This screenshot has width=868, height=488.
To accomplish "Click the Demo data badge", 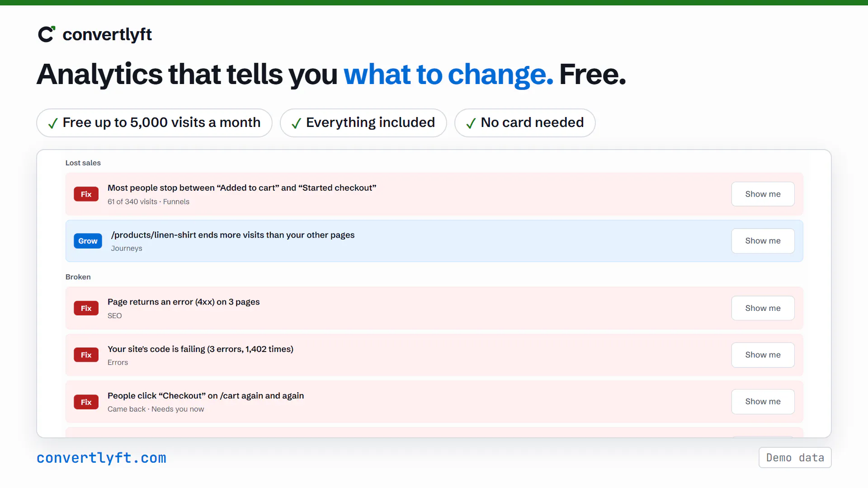I will 795,458.
